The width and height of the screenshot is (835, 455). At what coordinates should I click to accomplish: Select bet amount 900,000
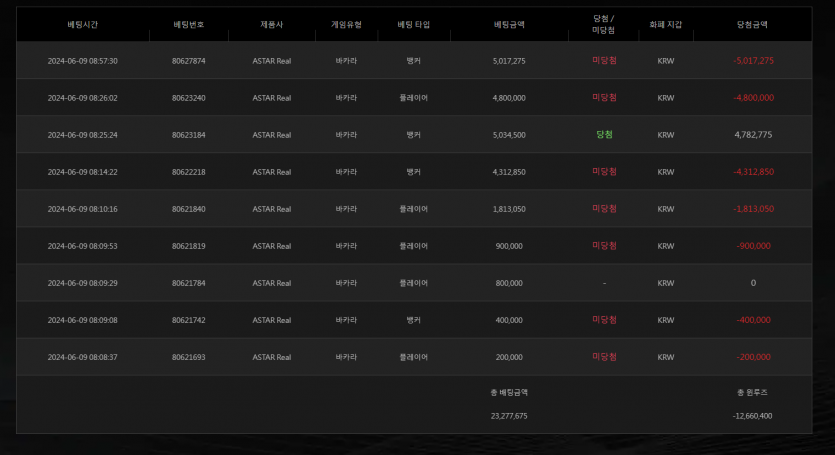point(509,246)
